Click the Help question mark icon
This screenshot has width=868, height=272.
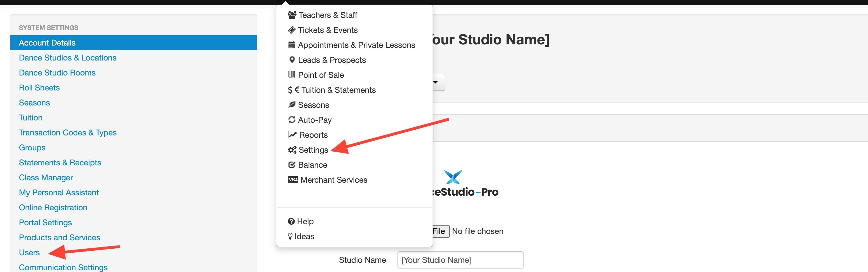tap(291, 221)
